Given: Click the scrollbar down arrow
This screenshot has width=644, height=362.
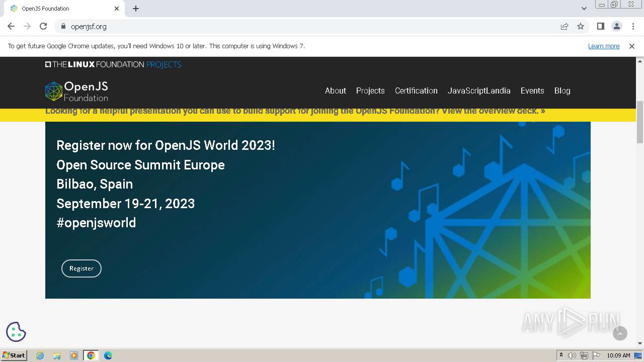Looking at the screenshot, I should pyautogui.click(x=640, y=343).
